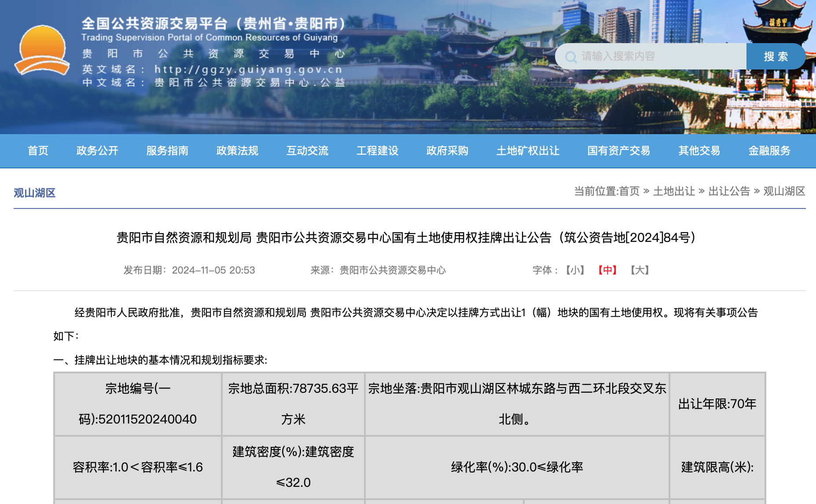The width and height of the screenshot is (816, 504).
Task: Select 土地矿权出让 in the navigation bar
Action: point(528,151)
